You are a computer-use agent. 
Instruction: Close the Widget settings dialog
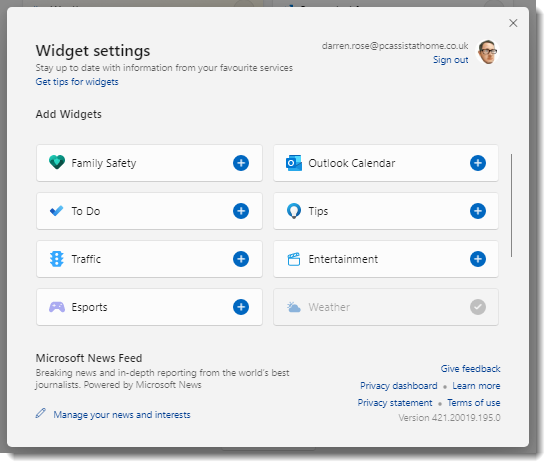coord(513,23)
